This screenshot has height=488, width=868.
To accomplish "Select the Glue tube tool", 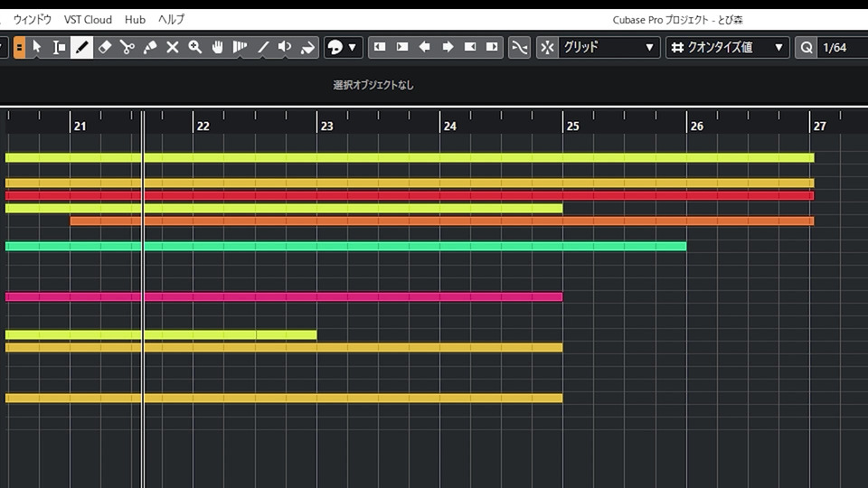I will tap(150, 47).
